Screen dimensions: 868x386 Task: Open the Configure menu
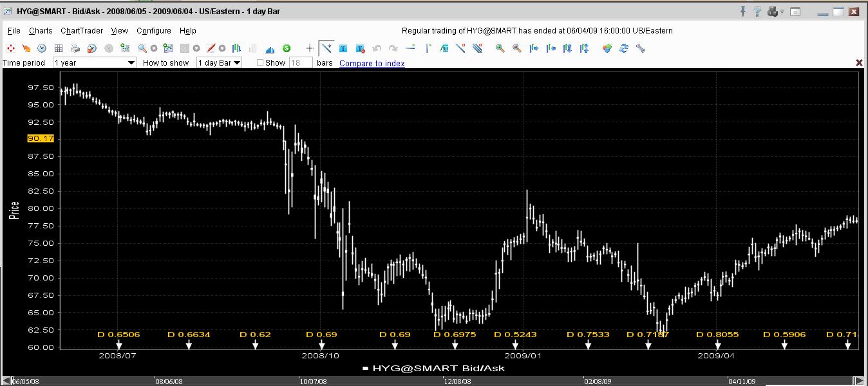pyautogui.click(x=154, y=30)
